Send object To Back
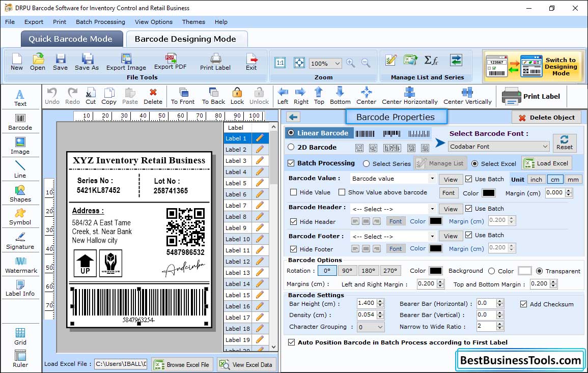588x373 pixels. (213, 96)
